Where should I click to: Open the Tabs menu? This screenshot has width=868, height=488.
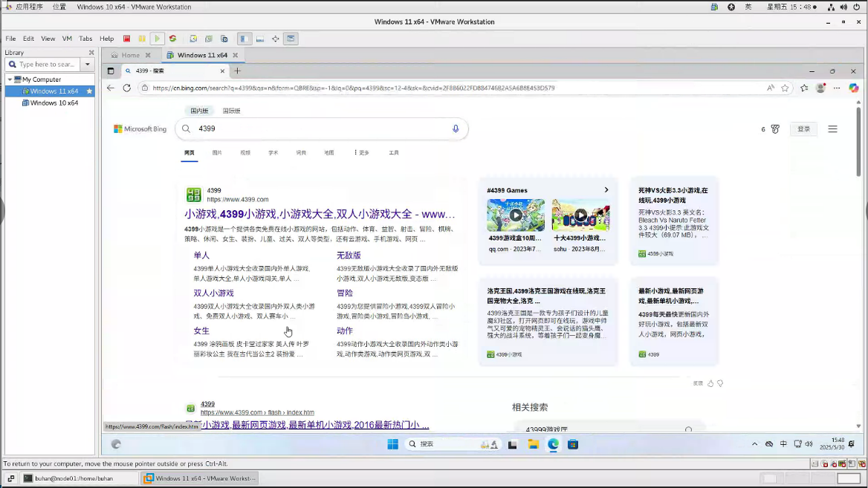point(85,39)
